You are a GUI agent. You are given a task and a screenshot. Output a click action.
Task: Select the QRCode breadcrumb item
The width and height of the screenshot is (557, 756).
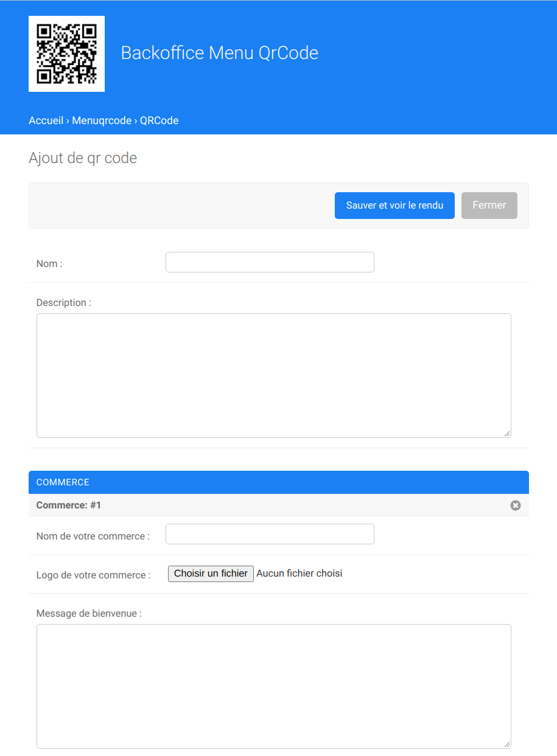coord(159,120)
